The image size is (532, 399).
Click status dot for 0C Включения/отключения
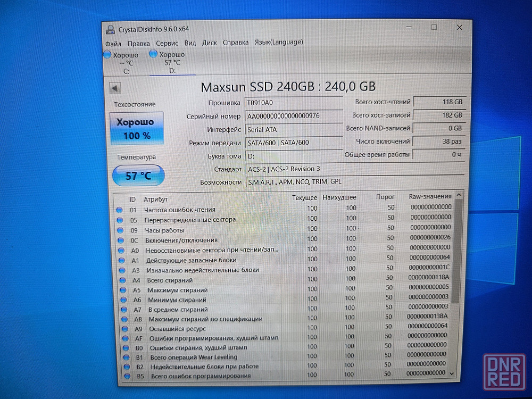coord(121,240)
